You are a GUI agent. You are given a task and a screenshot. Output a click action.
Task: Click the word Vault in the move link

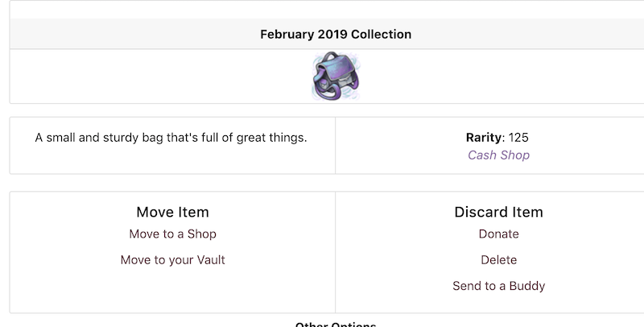coord(208,260)
